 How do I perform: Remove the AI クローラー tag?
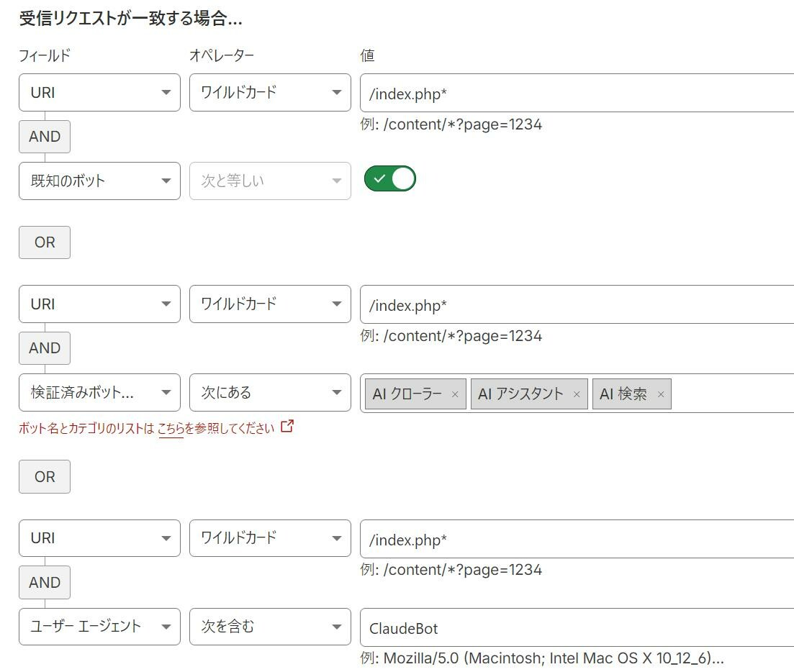click(455, 394)
